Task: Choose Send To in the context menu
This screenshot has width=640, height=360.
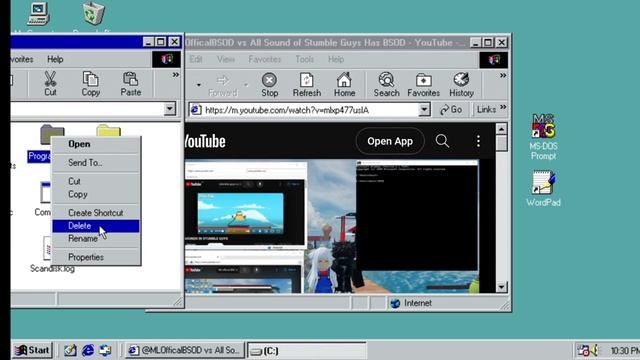Action: coord(96,162)
